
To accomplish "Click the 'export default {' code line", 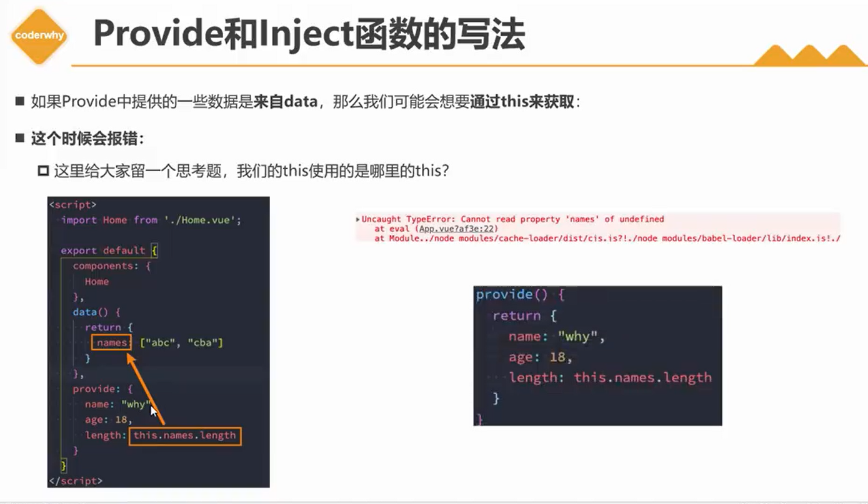I will (x=109, y=250).
